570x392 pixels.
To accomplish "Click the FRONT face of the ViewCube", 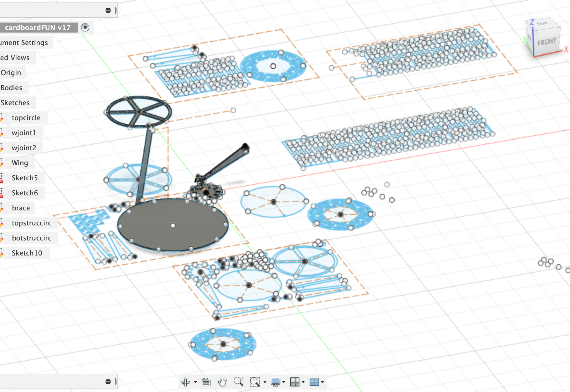I will (547, 42).
